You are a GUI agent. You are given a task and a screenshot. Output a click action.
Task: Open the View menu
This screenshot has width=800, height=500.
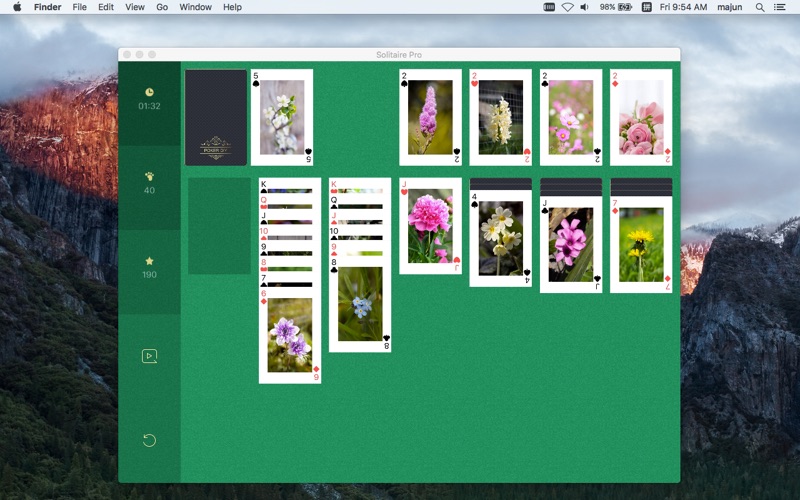pyautogui.click(x=135, y=7)
